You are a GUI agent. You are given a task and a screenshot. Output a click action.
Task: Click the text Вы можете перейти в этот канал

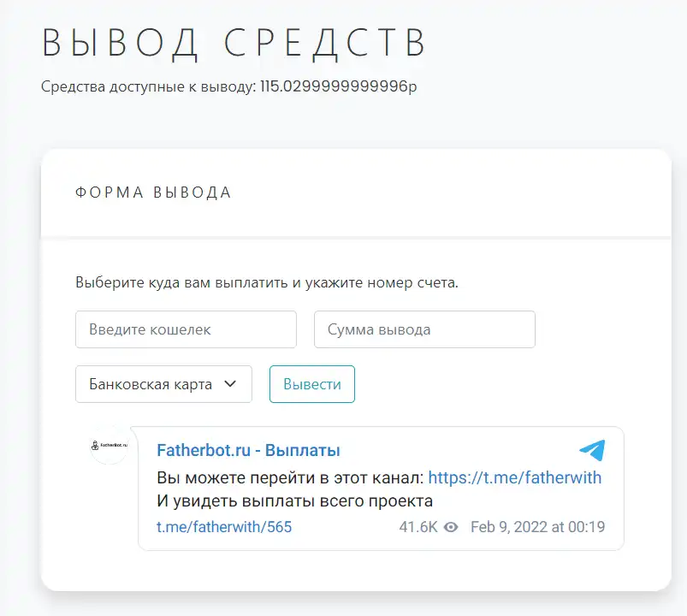click(290, 477)
